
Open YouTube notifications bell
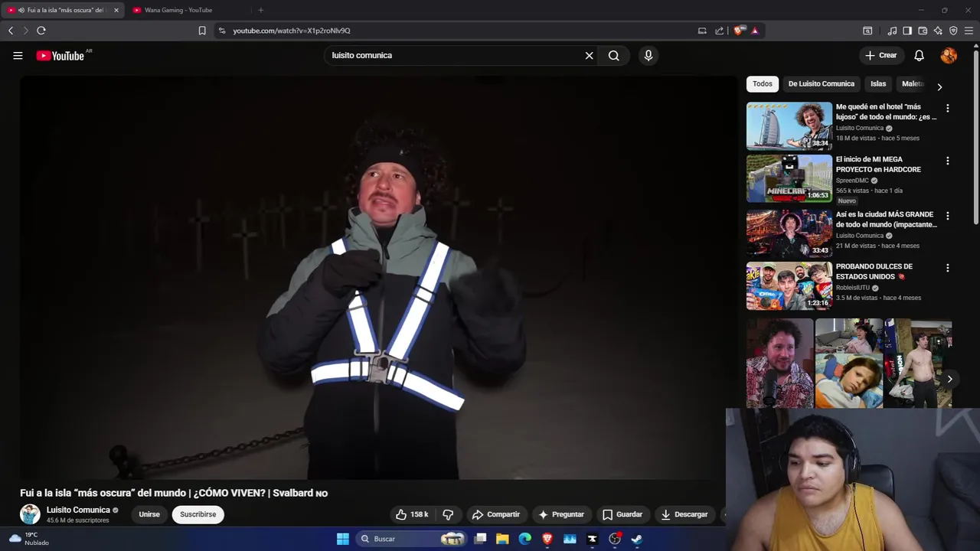pos(920,55)
